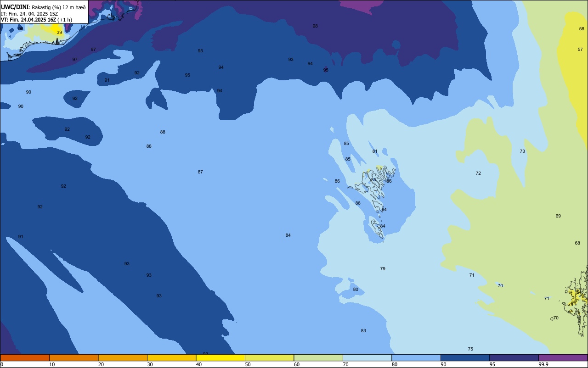Click the humidity value 73 on the map

pos(522,151)
